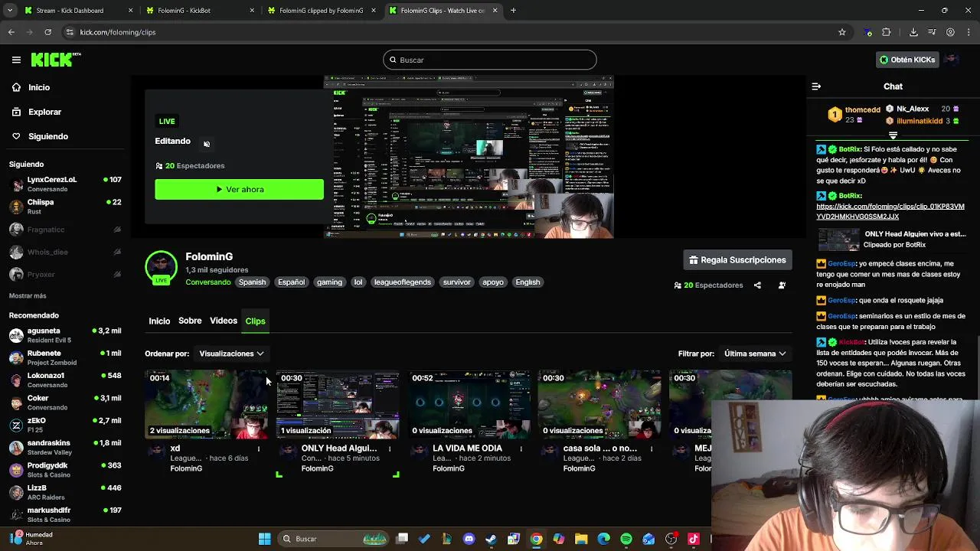Open the 'LA VIDA ME ODIA' clip thumbnail
980x551 pixels.
pyautogui.click(x=468, y=405)
